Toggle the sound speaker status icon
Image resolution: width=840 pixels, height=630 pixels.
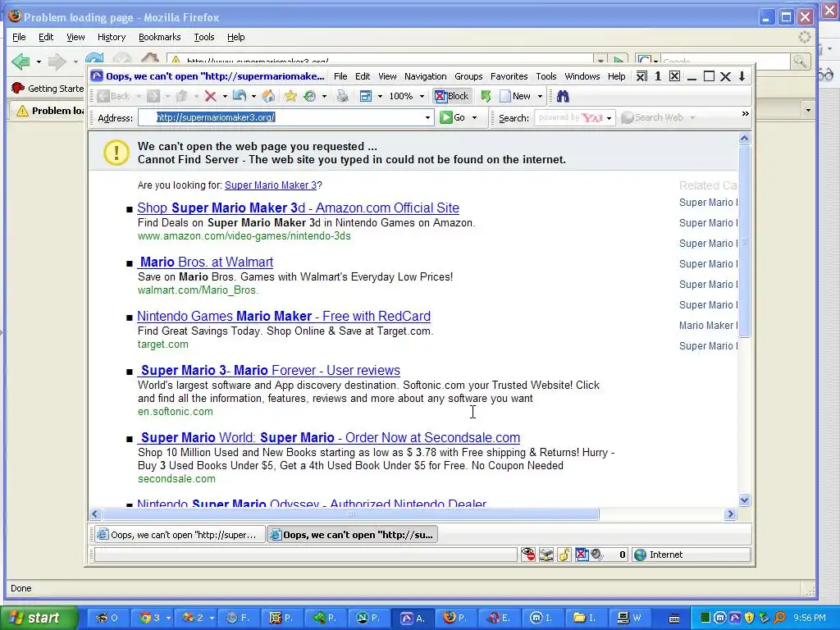(x=596, y=555)
